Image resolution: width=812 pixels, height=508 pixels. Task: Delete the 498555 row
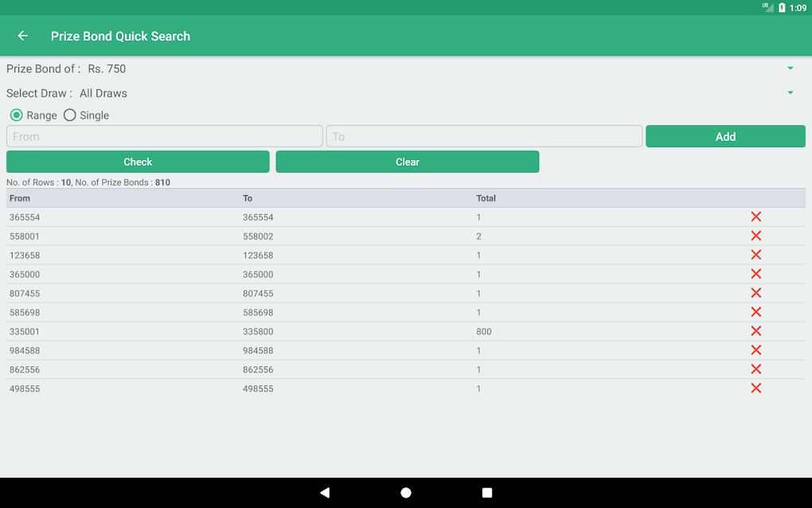[x=756, y=389]
